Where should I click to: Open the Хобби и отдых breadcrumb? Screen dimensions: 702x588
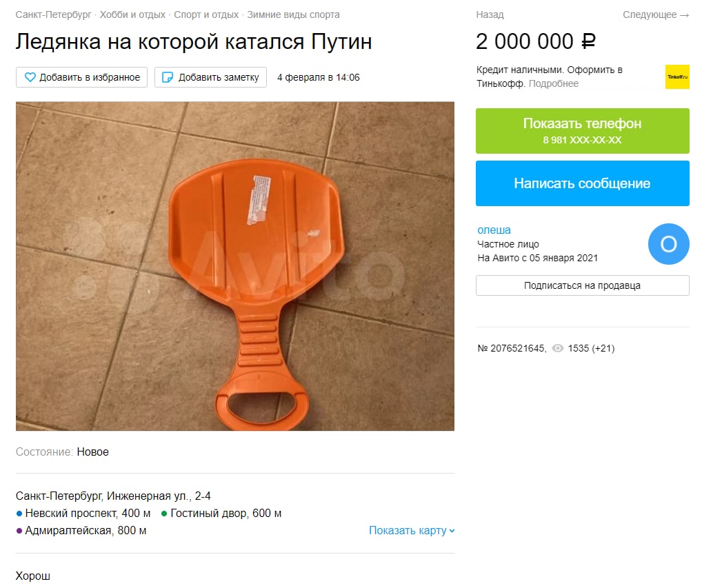(132, 14)
